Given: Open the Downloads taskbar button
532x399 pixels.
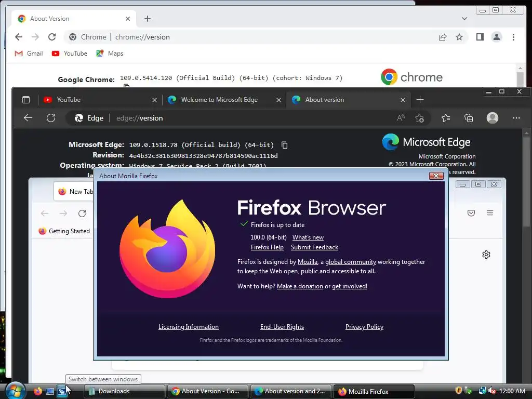Looking at the screenshot, I should [x=124, y=391].
